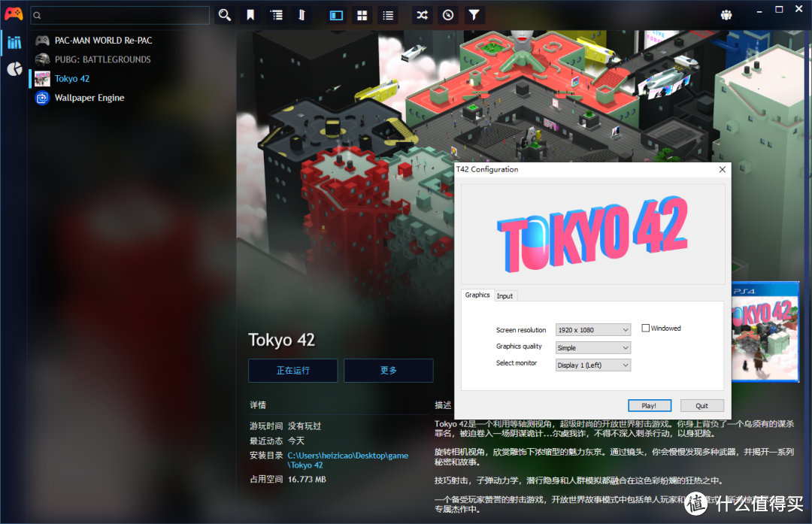Minimize the Playnite window
The image size is (812, 524).
(x=759, y=11)
